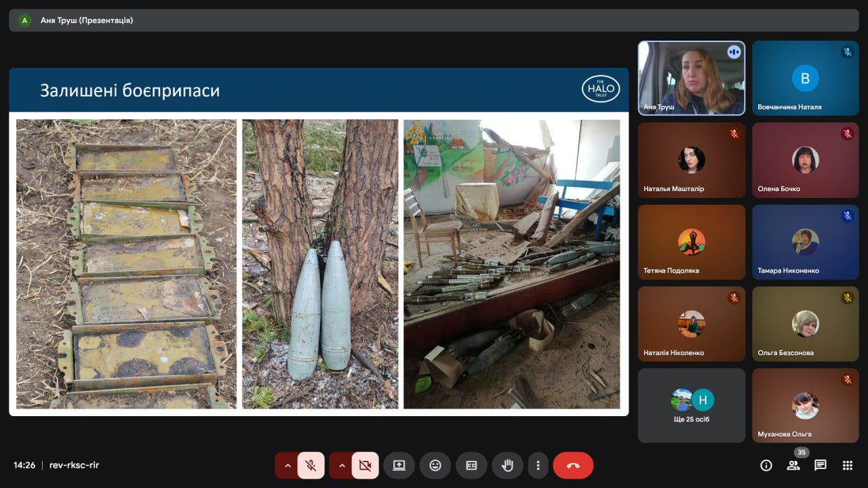Click the 'Ще 25 осіб' tile
Viewport: 868px width, 488px height.
point(691,405)
